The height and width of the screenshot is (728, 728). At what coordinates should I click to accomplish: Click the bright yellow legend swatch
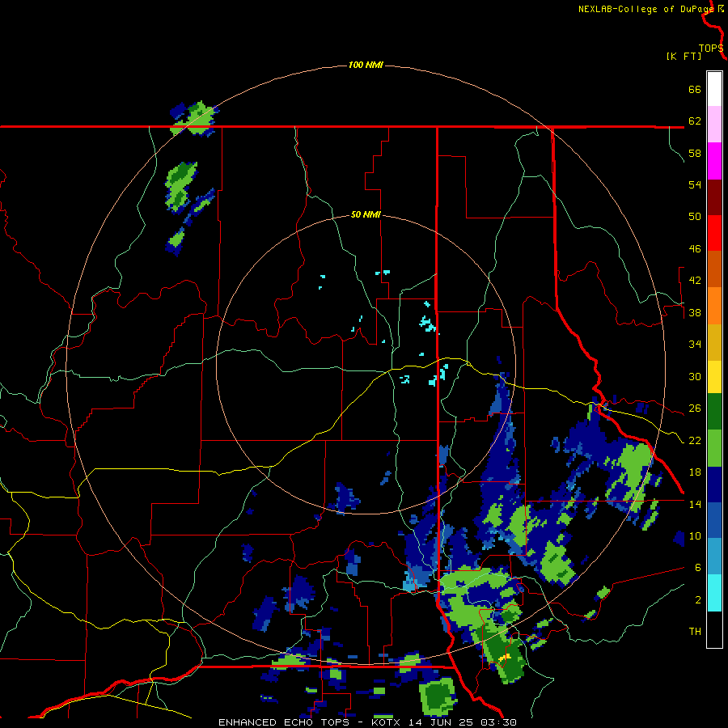pos(714,377)
